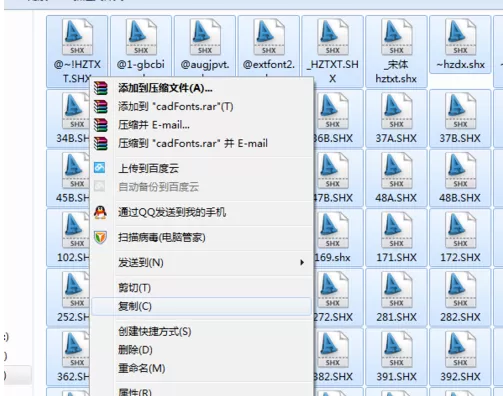Select the @extfont2 font file icon

[x=269, y=37]
